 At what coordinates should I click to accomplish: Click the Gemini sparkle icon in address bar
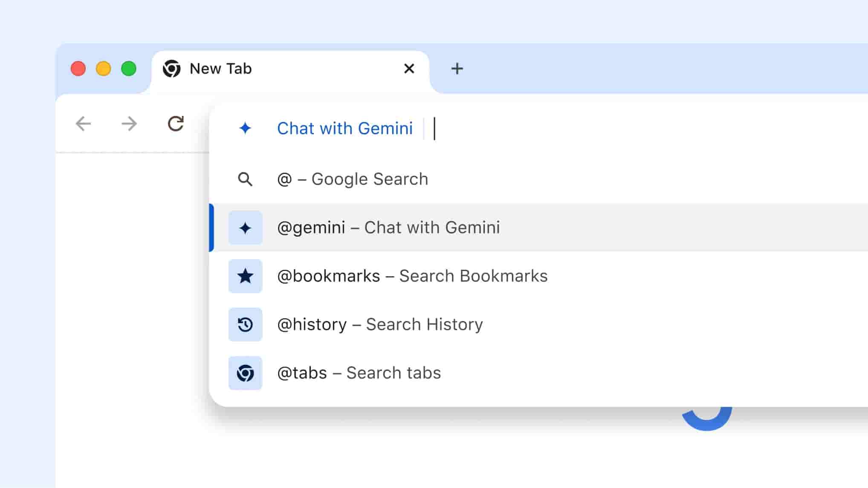pyautogui.click(x=245, y=128)
